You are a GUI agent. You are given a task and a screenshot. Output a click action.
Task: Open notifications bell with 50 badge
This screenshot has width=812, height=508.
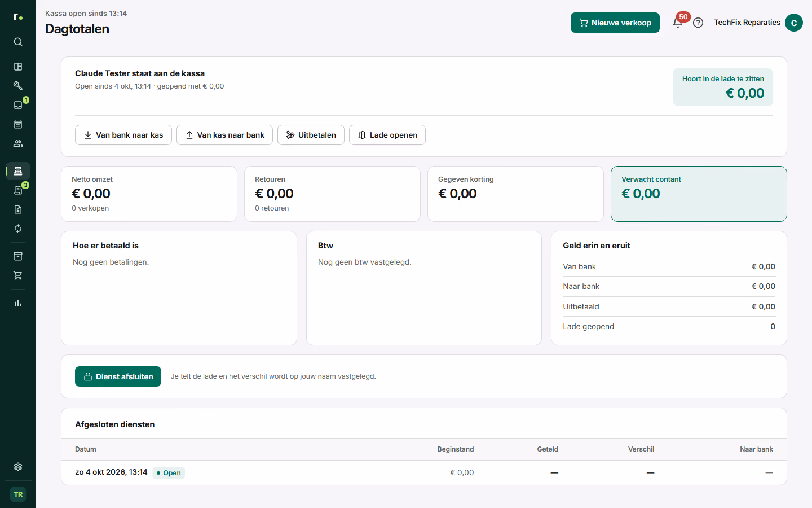pos(678,23)
